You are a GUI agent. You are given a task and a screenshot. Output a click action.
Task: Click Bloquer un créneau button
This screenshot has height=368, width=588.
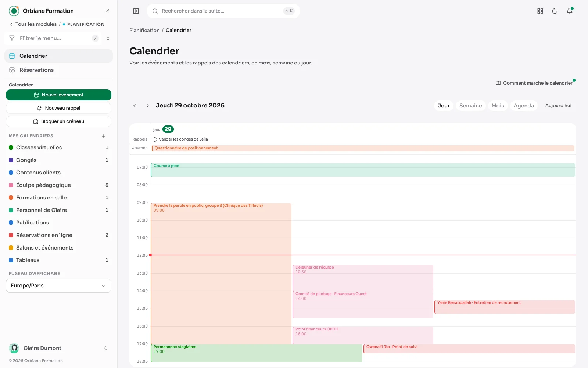pos(58,121)
